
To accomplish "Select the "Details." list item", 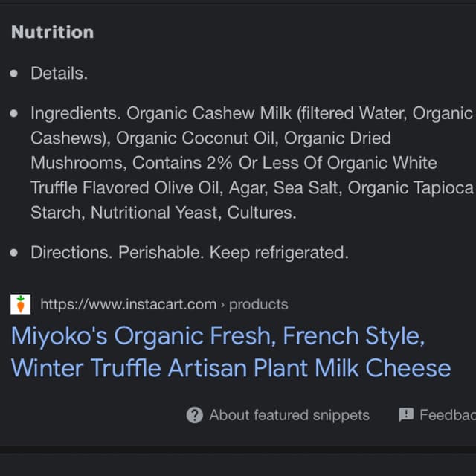I will pyautogui.click(x=59, y=73).
